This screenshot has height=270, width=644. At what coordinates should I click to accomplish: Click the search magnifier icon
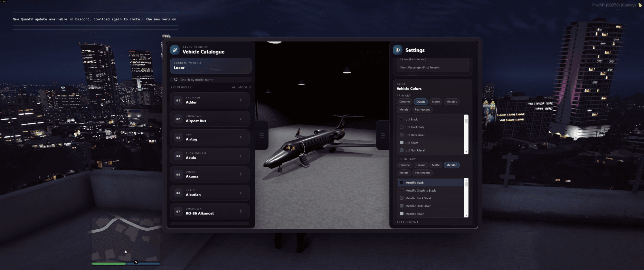pos(176,80)
